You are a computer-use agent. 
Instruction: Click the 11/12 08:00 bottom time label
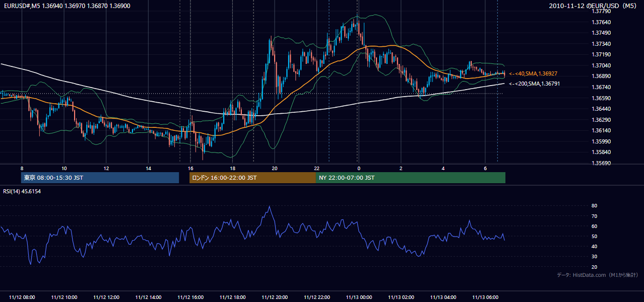[22, 297]
